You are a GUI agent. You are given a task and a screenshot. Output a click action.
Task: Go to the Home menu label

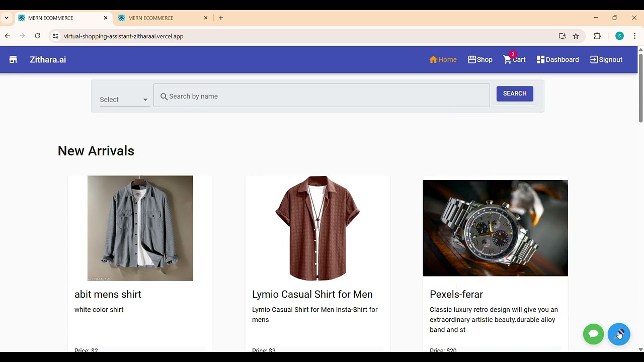447,59
